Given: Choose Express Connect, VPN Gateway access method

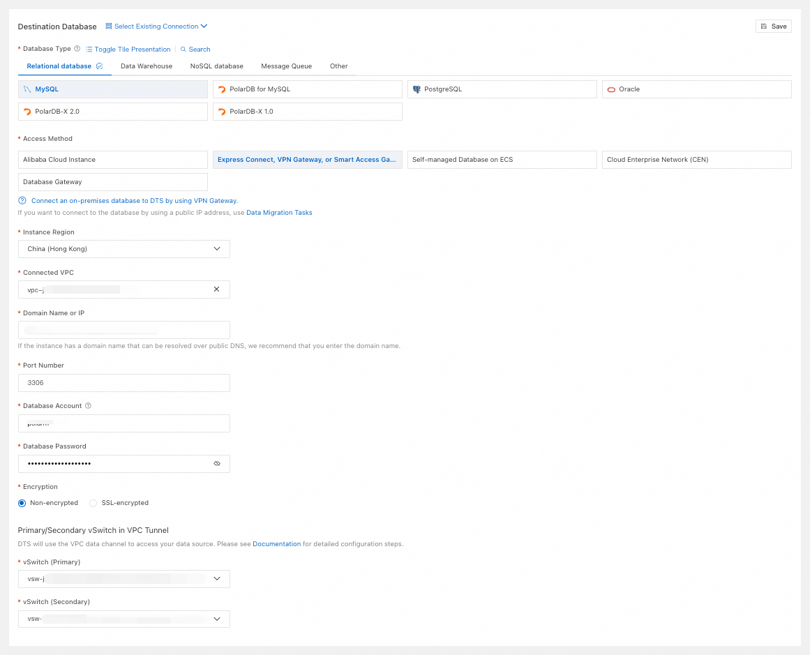Looking at the screenshot, I should pos(308,160).
